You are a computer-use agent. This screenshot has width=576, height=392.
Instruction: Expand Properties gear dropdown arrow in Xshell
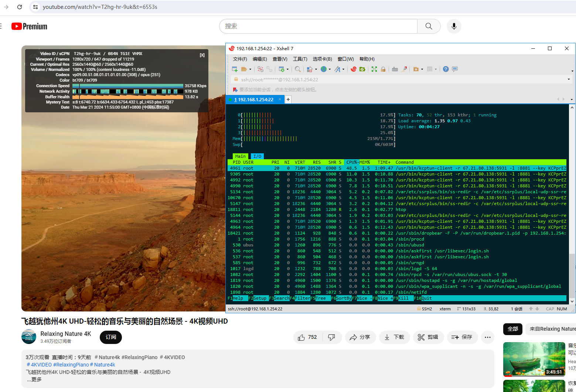(288, 69)
